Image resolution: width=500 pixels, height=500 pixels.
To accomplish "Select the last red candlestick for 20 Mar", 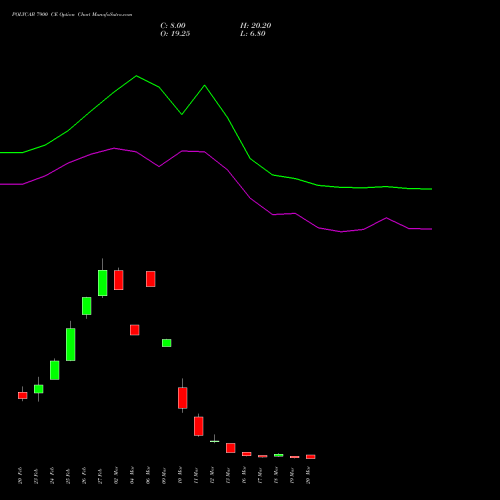I will tap(311, 457).
